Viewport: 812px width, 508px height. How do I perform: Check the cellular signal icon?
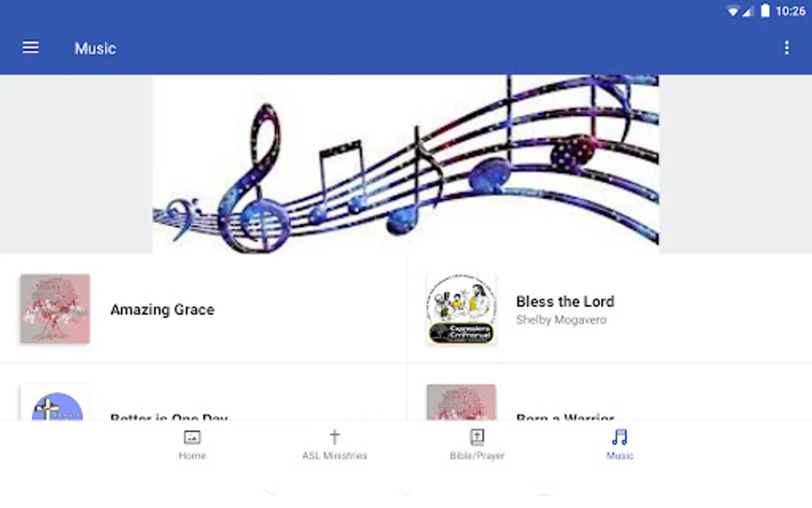(x=748, y=11)
